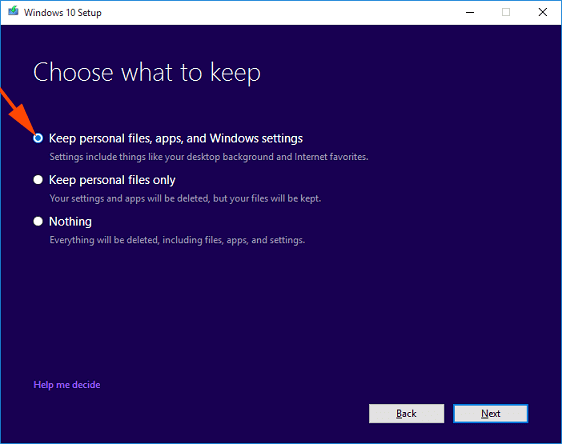Viewport: 562px width, 444px height.
Task: Click the 'Everything will be deleted' description text
Action: [177, 240]
